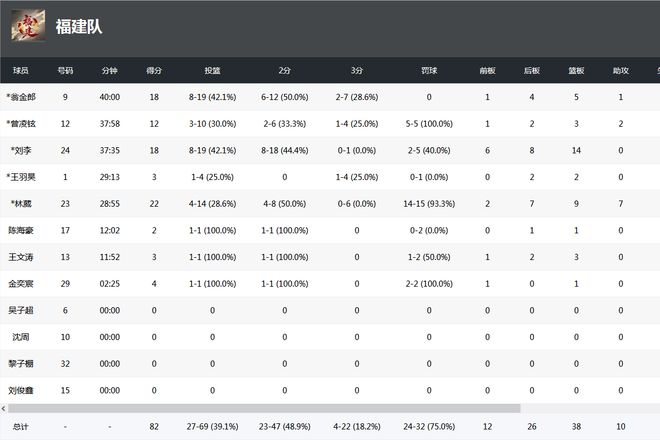660x440 pixels.
Task: Open player 陈海豪's entry
Action: coord(21,230)
